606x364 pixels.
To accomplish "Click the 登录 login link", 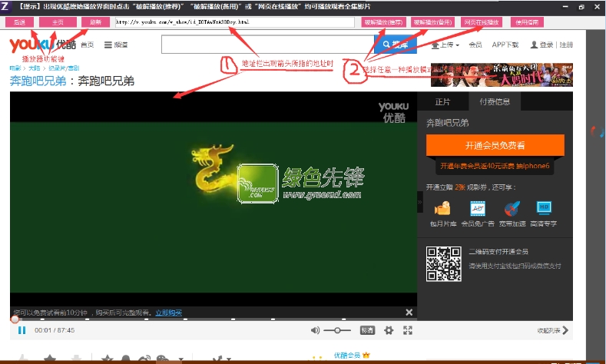I will [x=546, y=45].
